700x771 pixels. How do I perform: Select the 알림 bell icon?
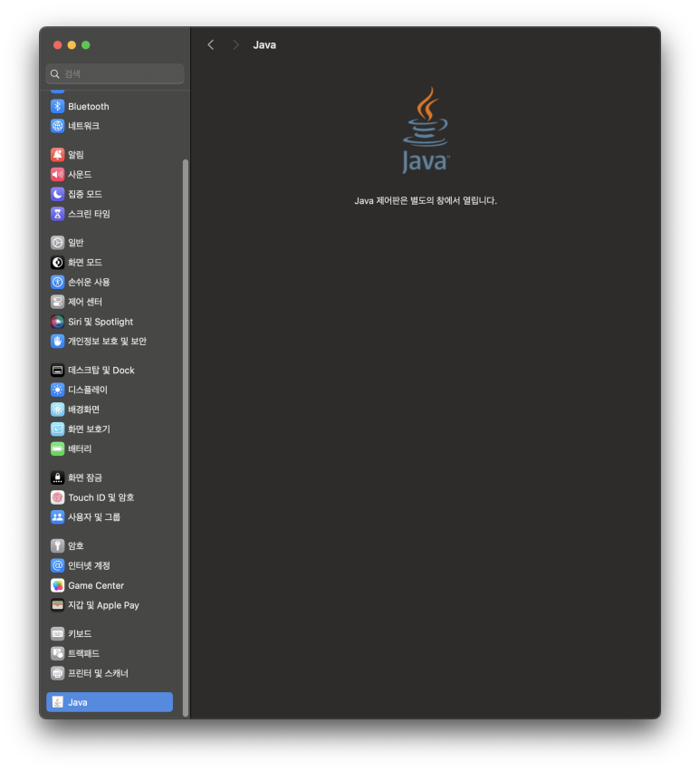58,154
